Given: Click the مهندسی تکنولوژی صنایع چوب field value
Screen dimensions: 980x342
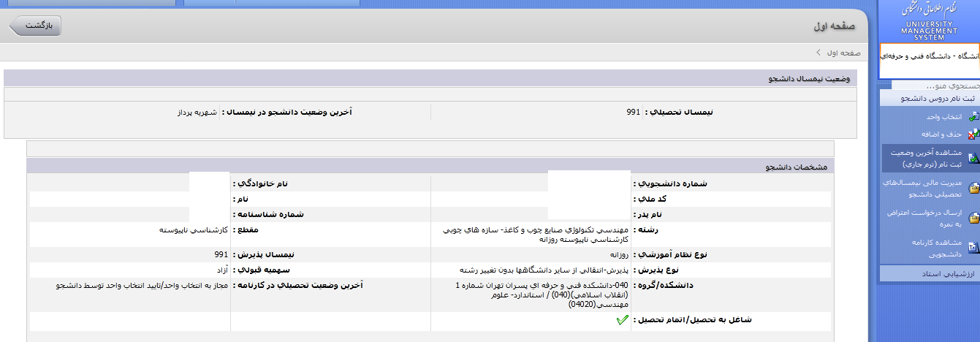Looking at the screenshot, I should [537, 234].
